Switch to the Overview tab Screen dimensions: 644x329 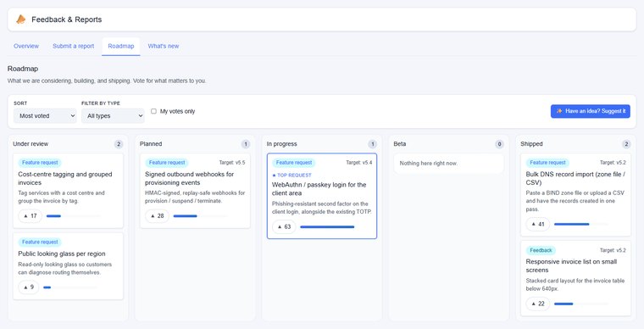pyautogui.click(x=26, y=46)
